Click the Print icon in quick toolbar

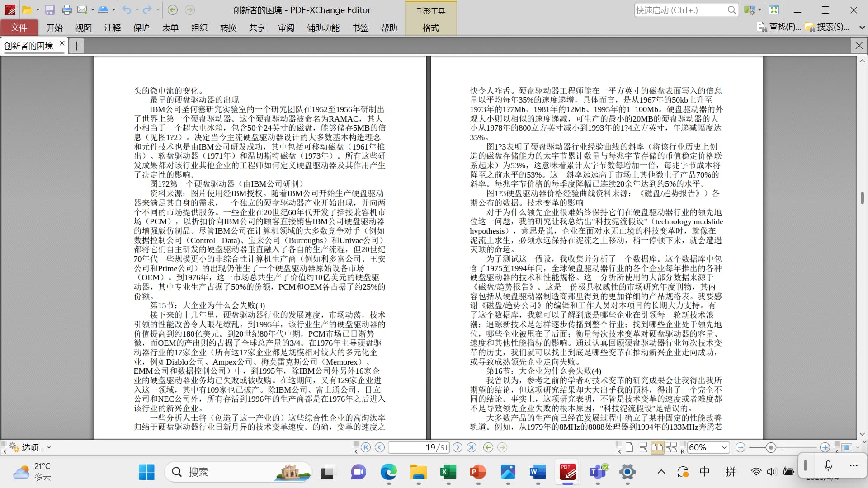click(x=66, y=10)
